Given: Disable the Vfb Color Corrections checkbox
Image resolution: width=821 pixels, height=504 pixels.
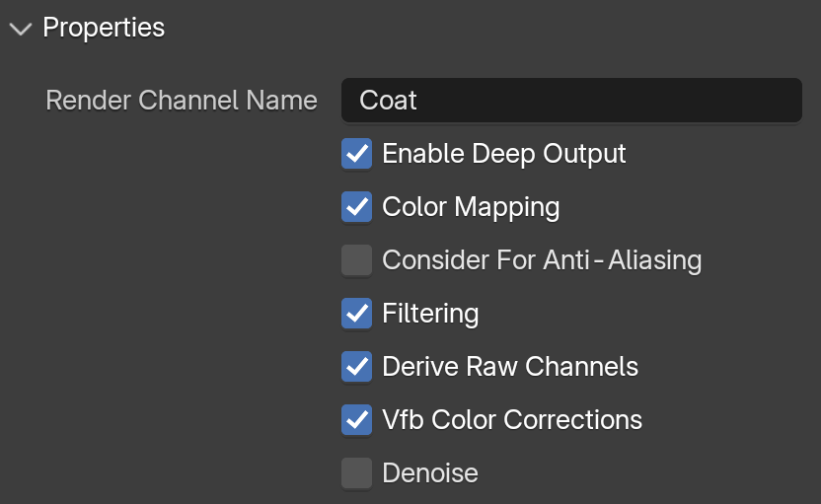Looking at the screenshot, I should pos(356,420).
